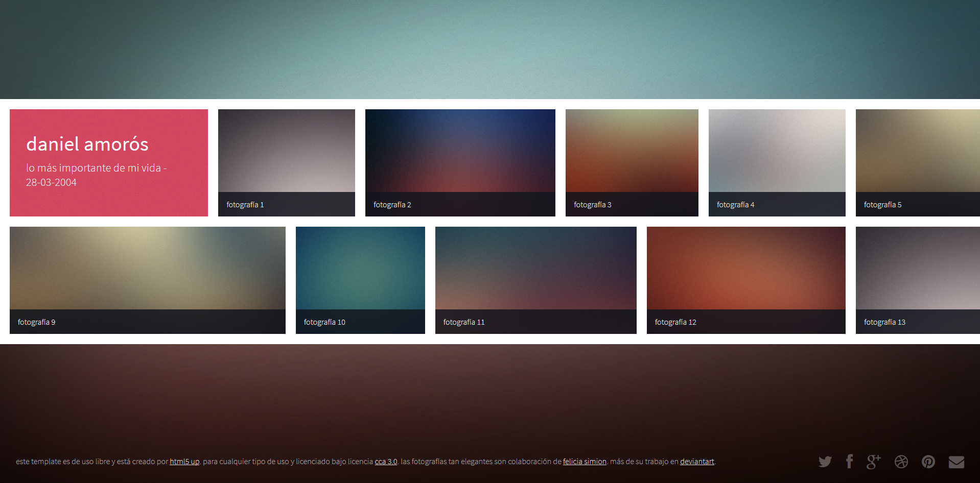Image resolution: width=980 pixels, height=483 pixels.
Task: Click the Pinterest icon
Action: 928,462
